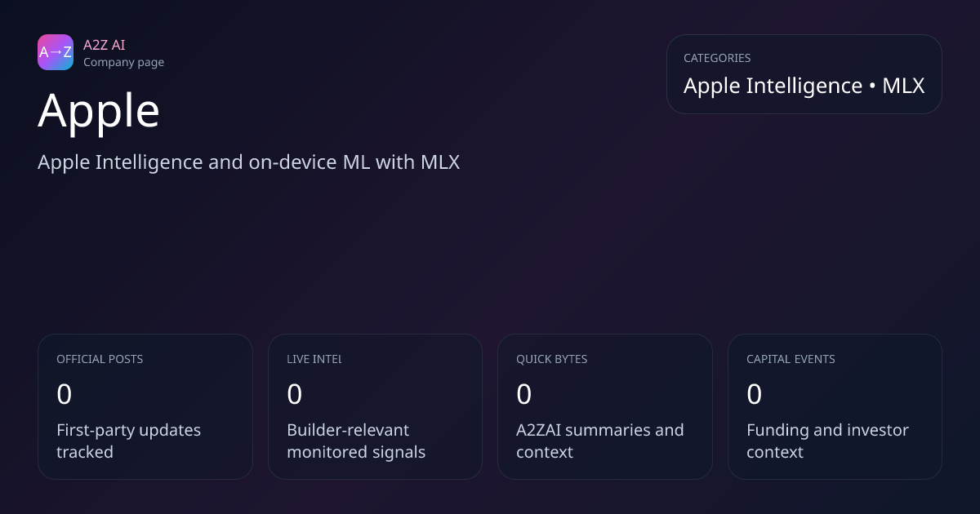Click the Official Posts count of zero
The width and height of the screenshot is (980, 514).
pyautogui.click(x=65, y=395)
